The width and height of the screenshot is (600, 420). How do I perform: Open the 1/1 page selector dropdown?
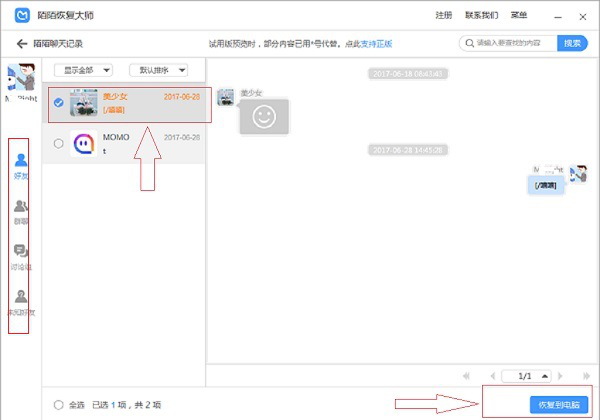543,375
